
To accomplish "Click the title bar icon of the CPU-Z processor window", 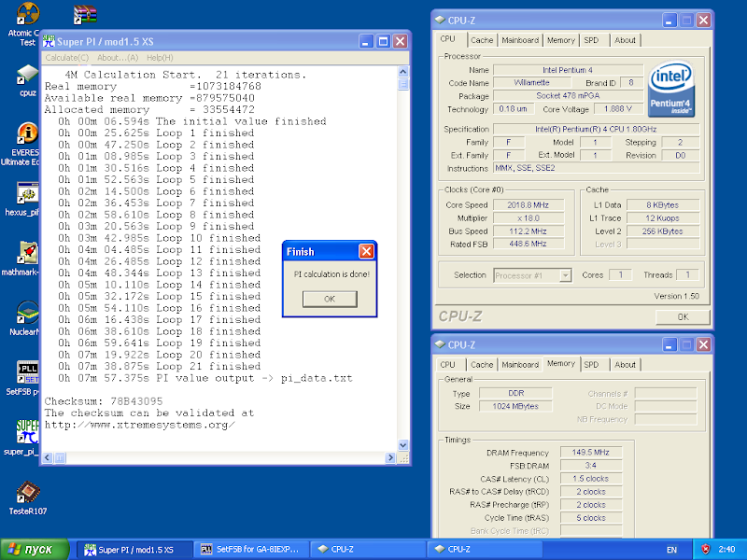I will point(440,20).
